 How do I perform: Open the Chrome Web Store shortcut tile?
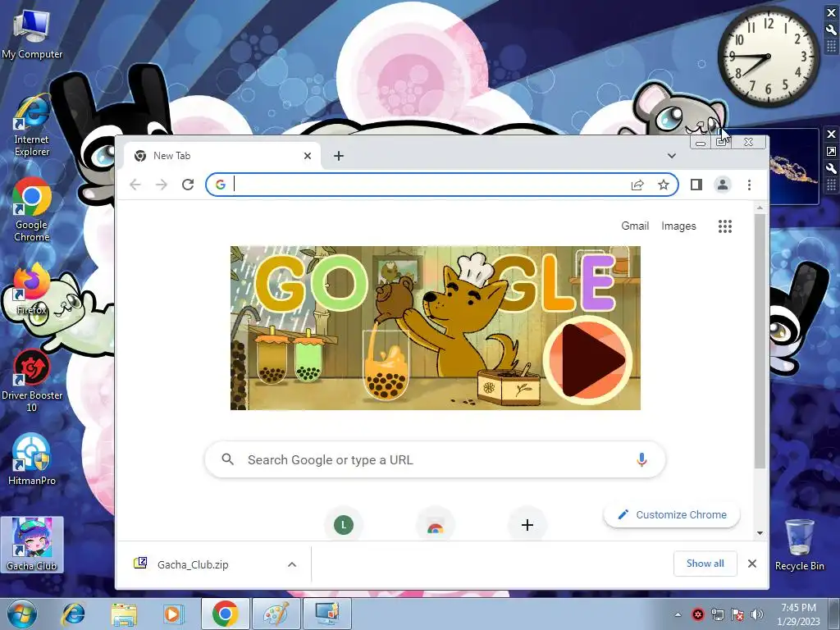tap(435, 525)
